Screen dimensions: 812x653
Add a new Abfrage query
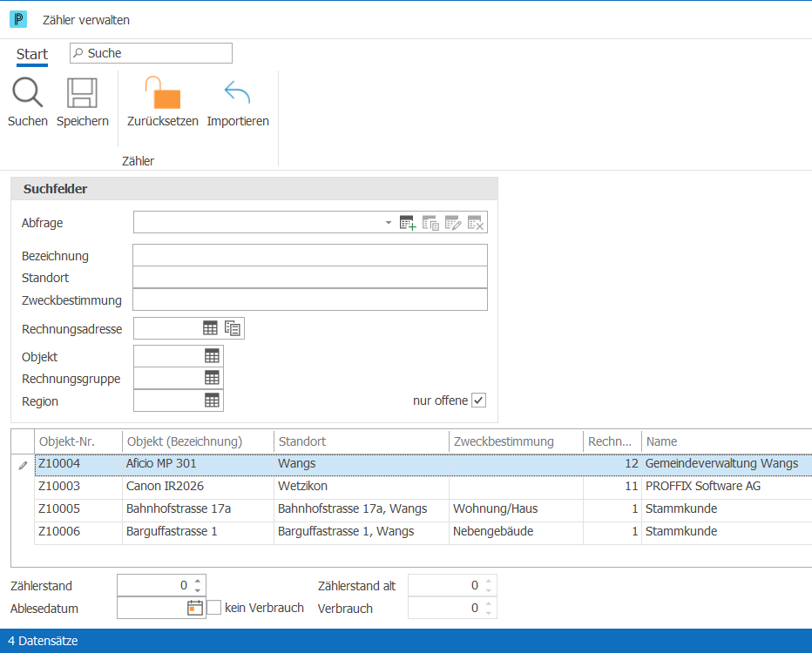click(408, 223)
